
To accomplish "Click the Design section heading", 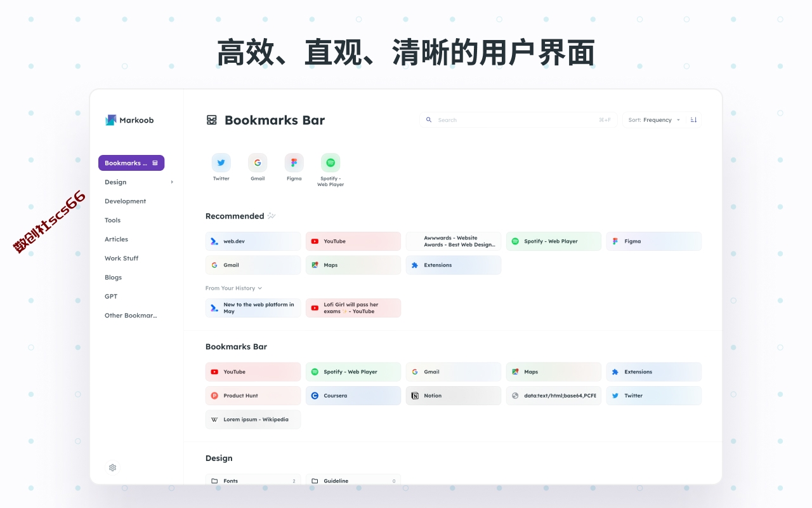I will pyautogui.click(x=219, y=458).
